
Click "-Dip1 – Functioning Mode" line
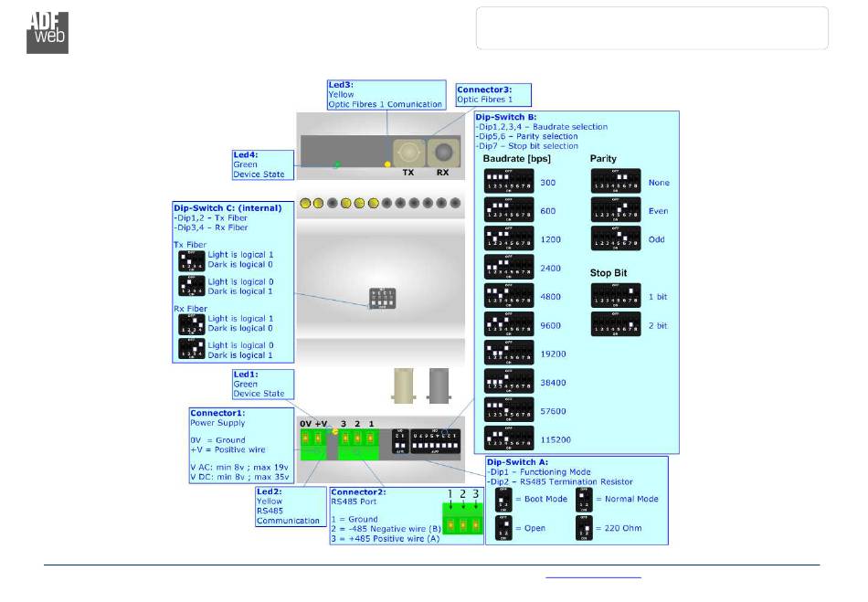(x=539, y=472)
